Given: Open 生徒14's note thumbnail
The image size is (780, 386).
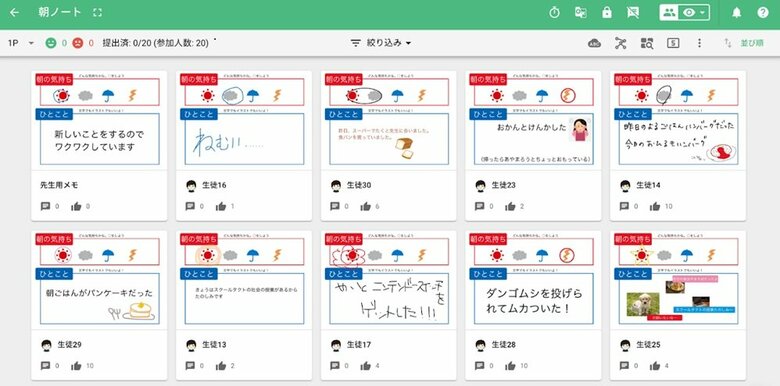Looking at the screenshot, I should click(678, 120).
